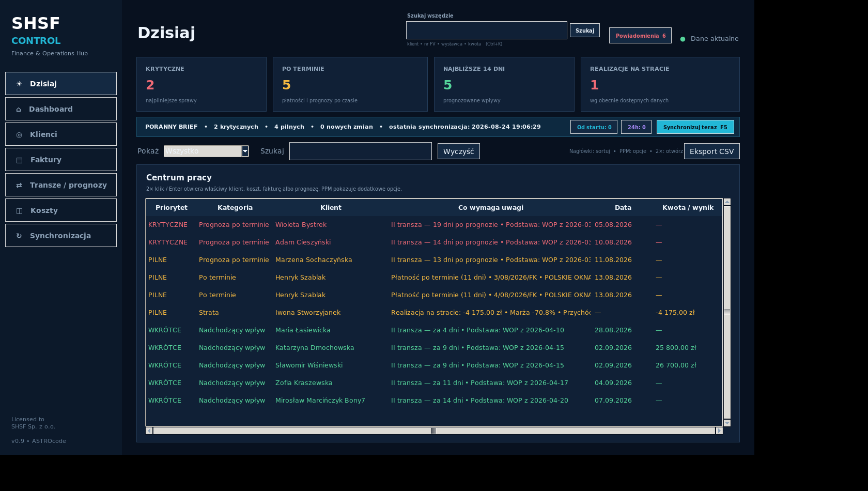The width and height of the screenshot is (868, 491).
Task: Click the Od startu: 0 button
Action: coord(594,127)
